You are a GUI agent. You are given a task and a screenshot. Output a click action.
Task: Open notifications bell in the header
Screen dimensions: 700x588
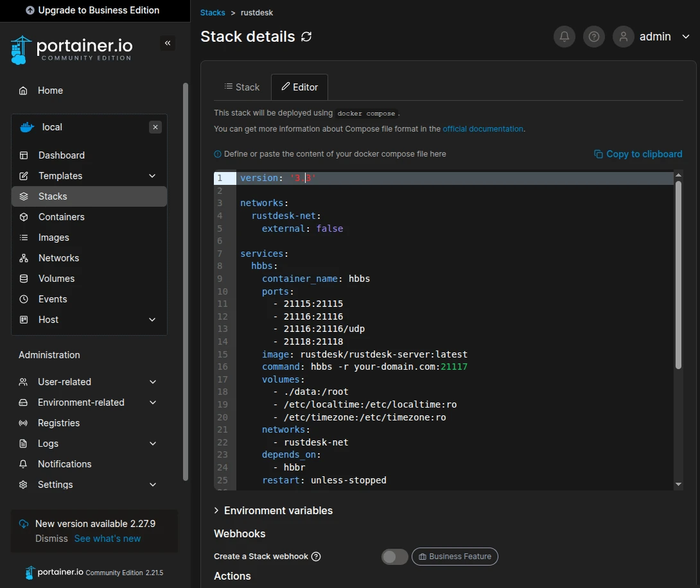pos(564,37)
